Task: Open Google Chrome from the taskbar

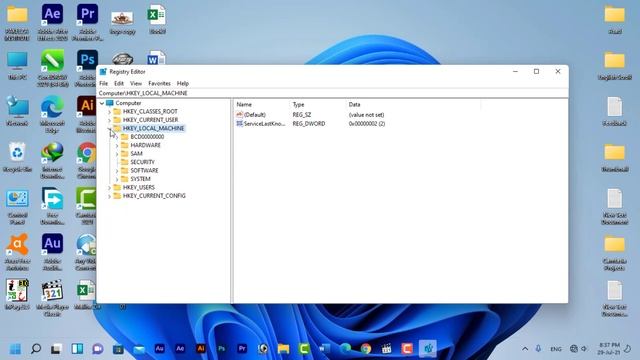Action: point(366,349)
